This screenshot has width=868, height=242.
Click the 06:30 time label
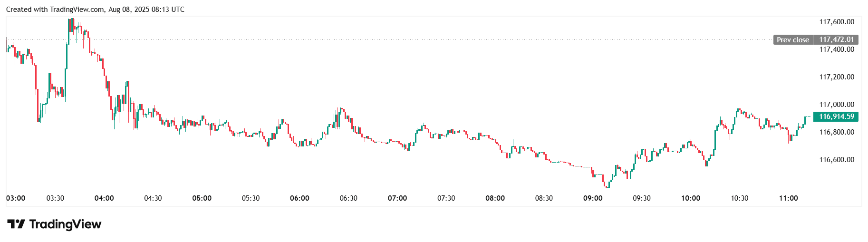pos(348,198)
